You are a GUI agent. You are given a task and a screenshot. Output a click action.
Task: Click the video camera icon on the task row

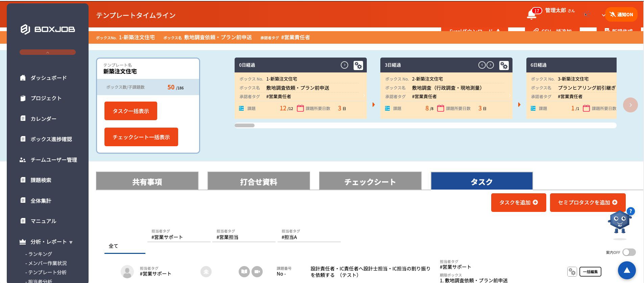tap(257, 271)
